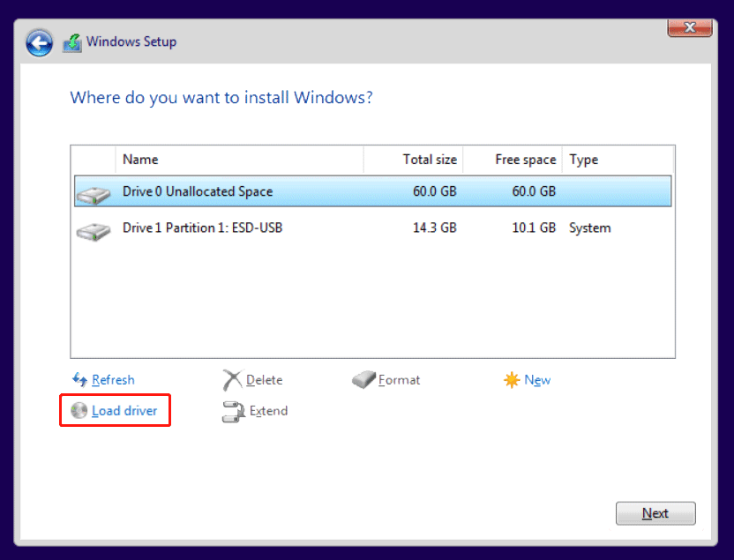Screen dimensions: 734x560
Task: Click the New starburst icon
Action: tap(512, 380)
